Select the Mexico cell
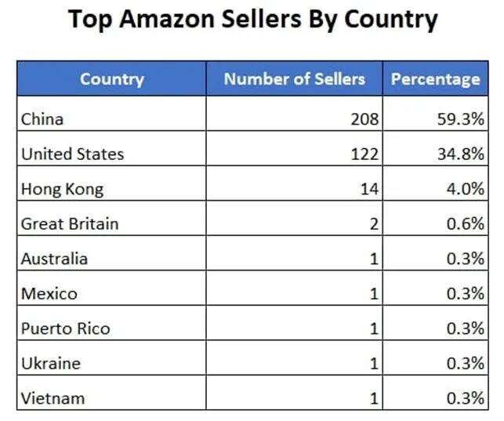Viewport: 504px width, 421px height. click(x=111, y=289)
